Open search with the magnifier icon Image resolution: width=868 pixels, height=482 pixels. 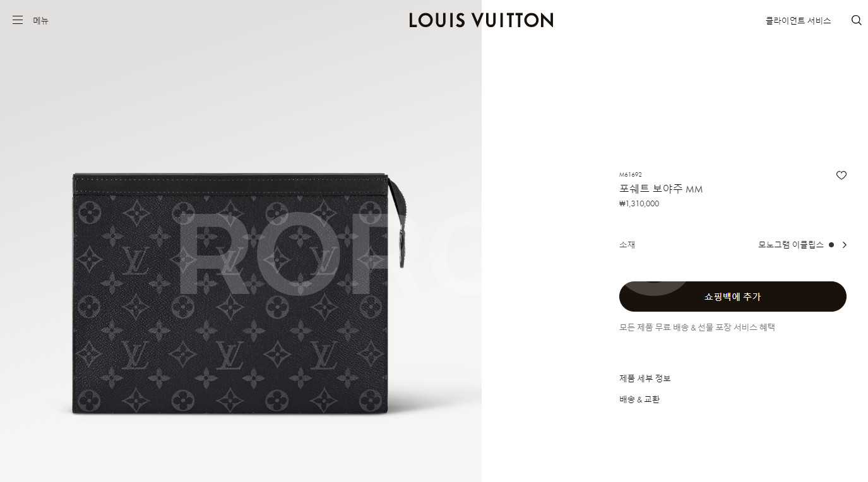tap(856, 20)
